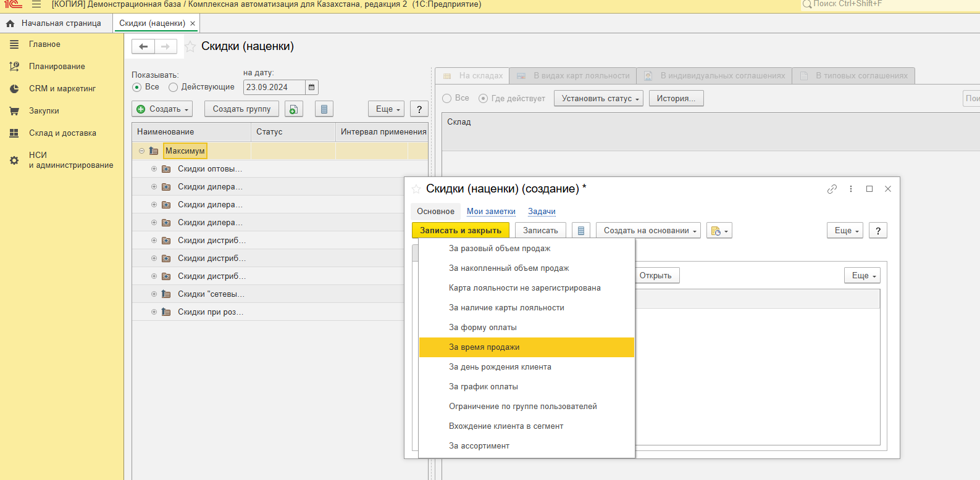This screenshot has width=980, height=480.
Task: Open the calendar picker next to date
Action: [x=312, y=88]
